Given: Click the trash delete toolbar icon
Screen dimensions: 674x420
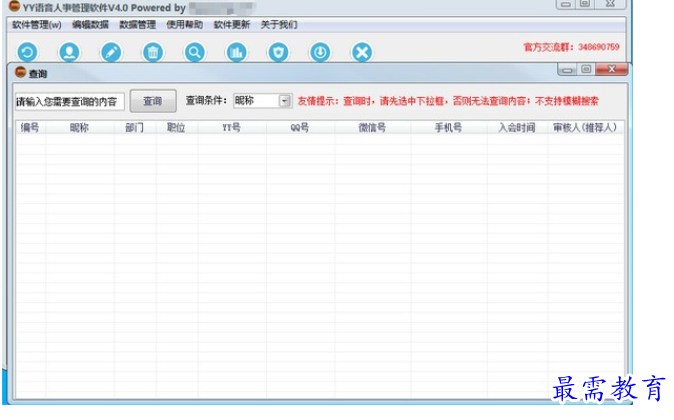Looking at the screenshot, I should (x=153, y=52).
